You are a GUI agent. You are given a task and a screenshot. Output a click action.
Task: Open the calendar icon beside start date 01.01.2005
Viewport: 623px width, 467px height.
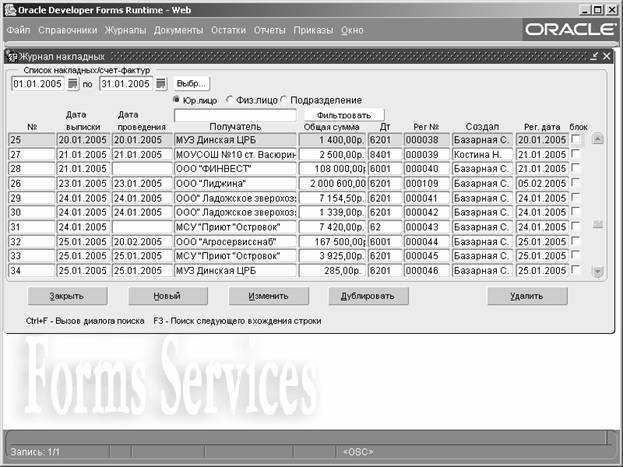pyautogui.click(x=73, y=84)
